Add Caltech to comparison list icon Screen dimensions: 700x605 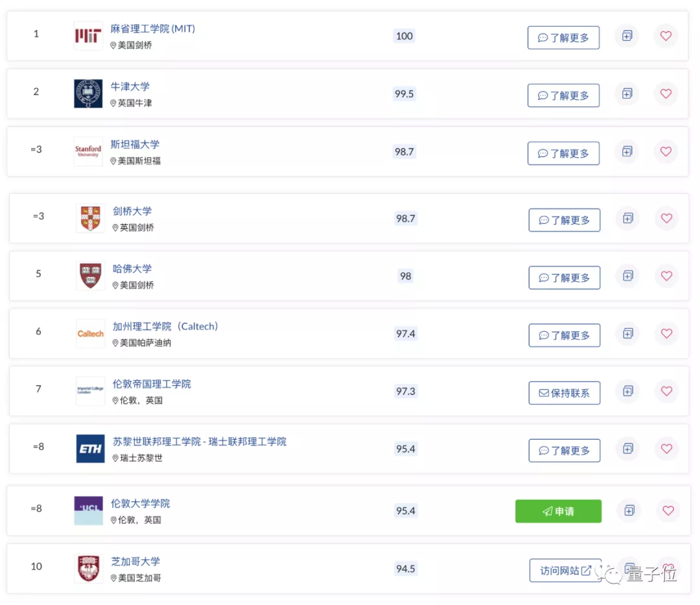(627, 333)
